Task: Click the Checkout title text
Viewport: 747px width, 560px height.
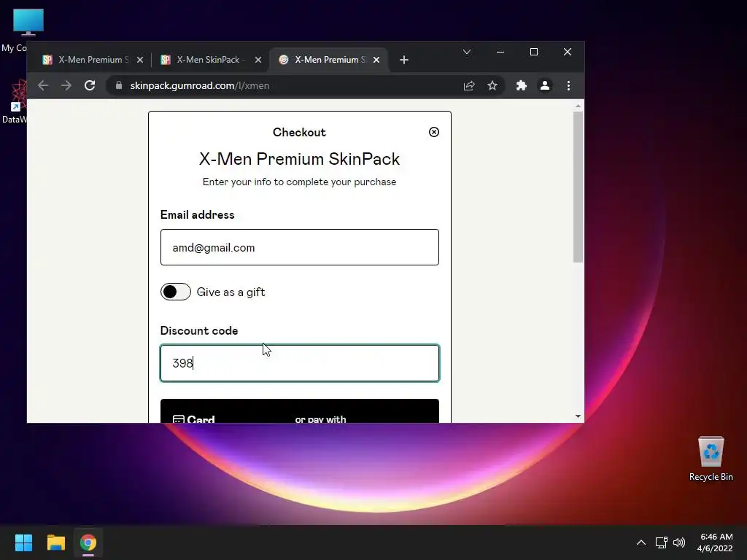Action: pos(299,133)
